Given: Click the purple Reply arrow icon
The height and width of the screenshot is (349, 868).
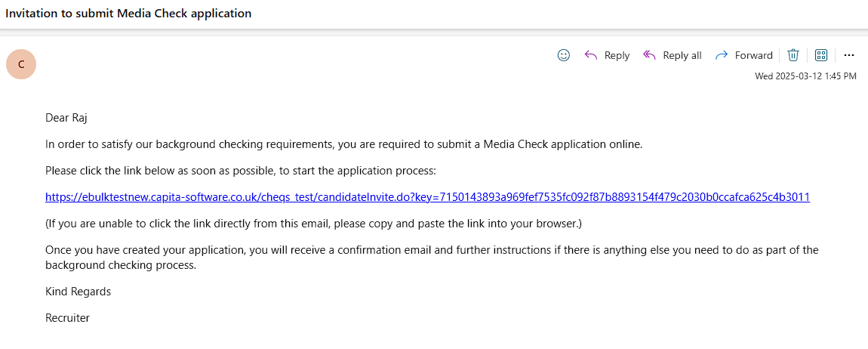Looking at the screenshot, I should [x=591, y=55].
